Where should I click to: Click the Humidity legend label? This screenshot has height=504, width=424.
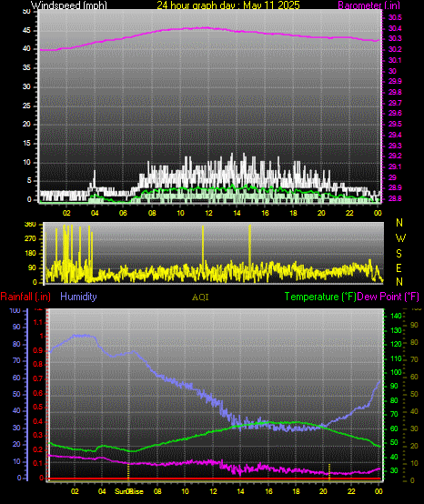pos(78,297)
